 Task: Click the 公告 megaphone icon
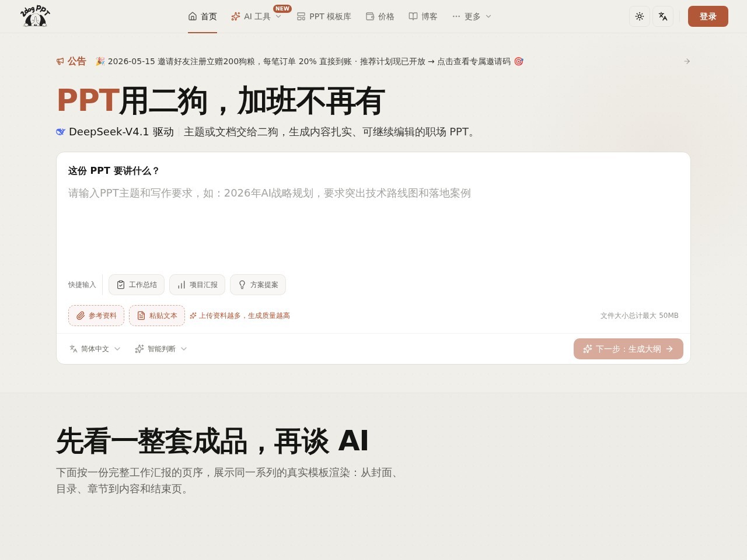(x=60, y=61)
